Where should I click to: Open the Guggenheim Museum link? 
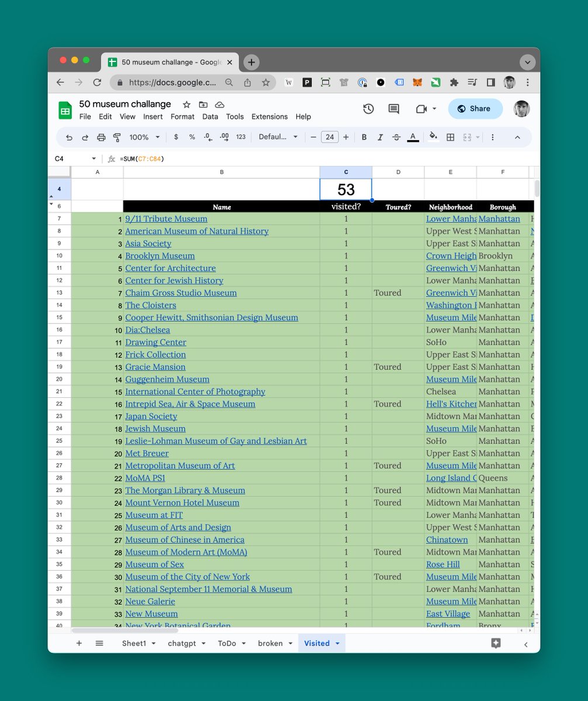coord(167,379)
